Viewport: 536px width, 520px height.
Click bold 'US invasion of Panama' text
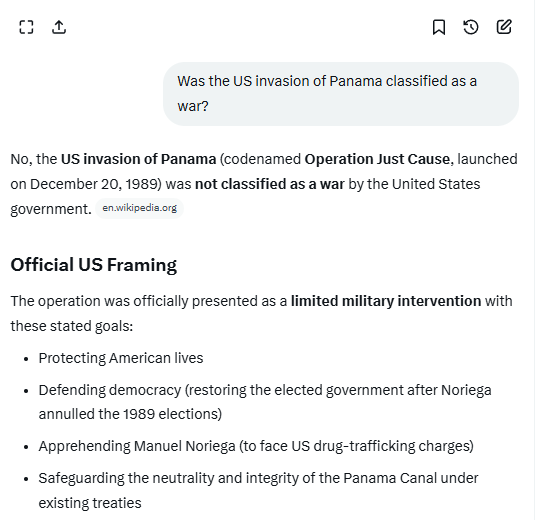pos(138,160)
